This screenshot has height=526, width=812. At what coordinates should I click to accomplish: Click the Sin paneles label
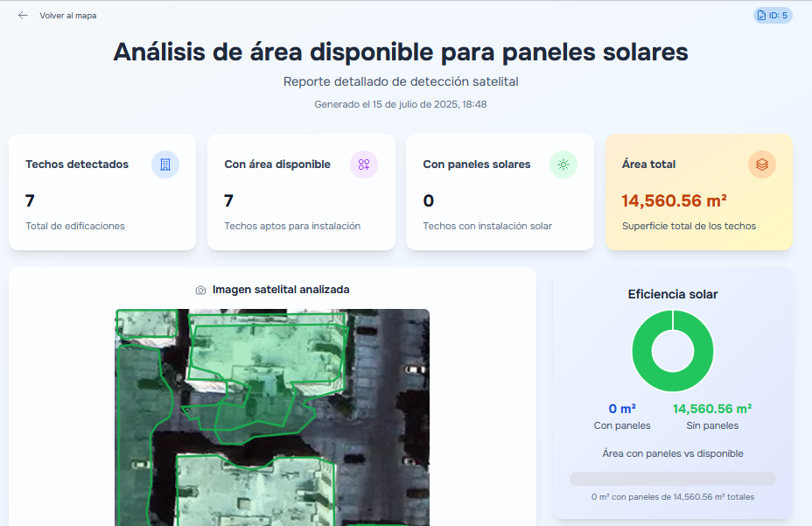712,425
